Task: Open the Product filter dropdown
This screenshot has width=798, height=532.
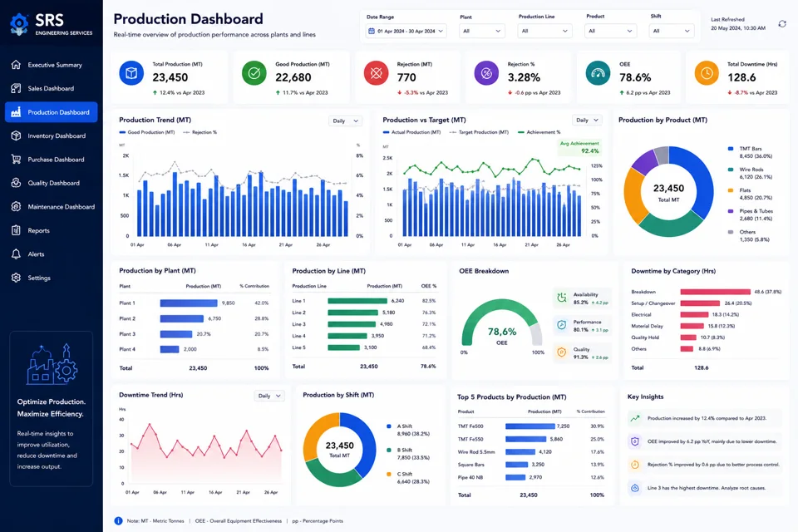Action: (611, 31)
